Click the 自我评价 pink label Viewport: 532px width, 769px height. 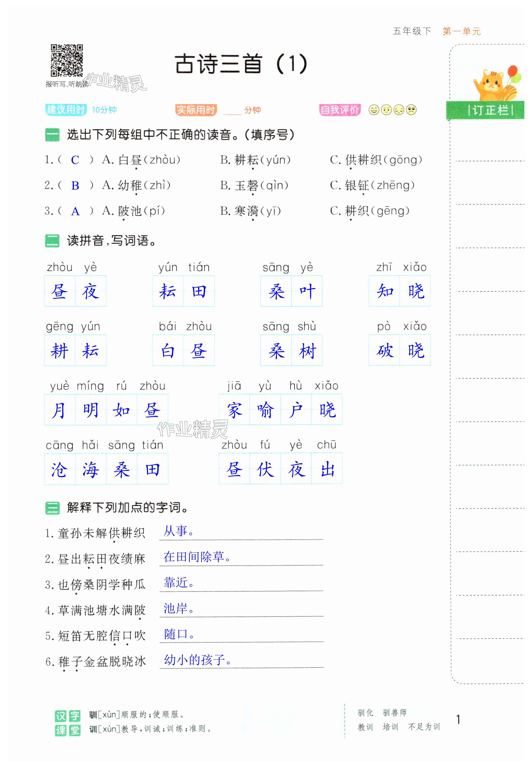pos(340,110)
